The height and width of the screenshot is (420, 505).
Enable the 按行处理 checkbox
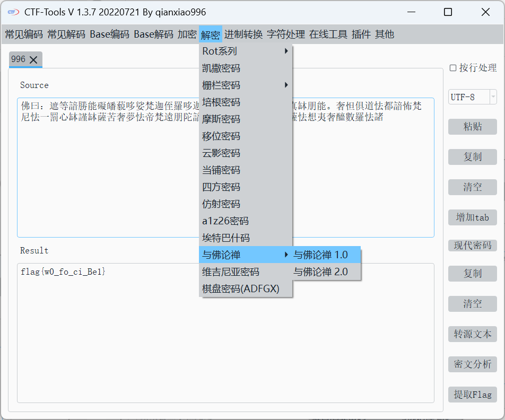point(453,68)
